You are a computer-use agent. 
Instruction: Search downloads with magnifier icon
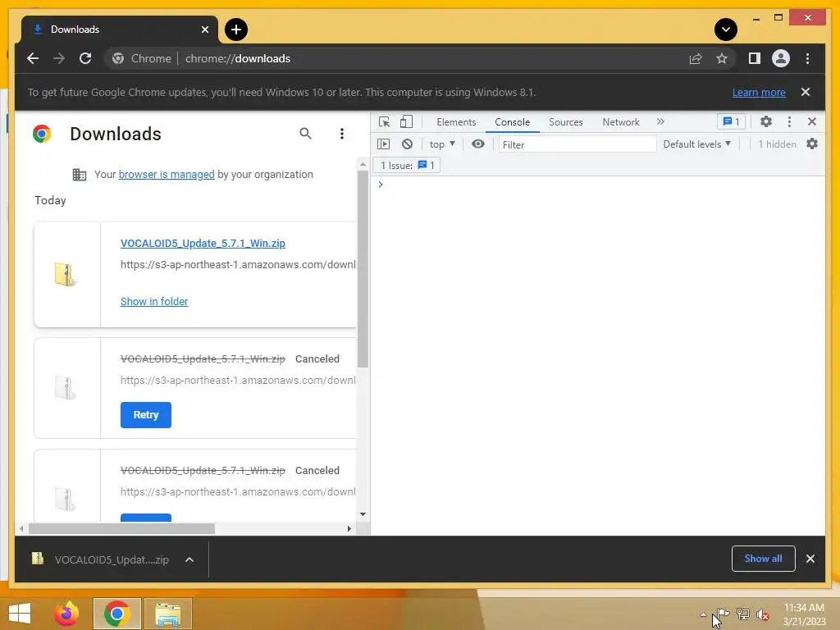305,134
